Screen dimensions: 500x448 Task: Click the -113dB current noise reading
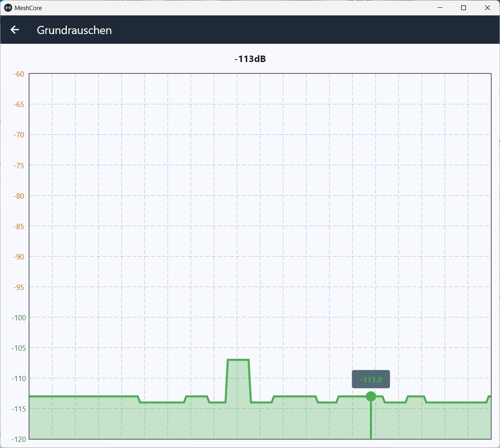click(250, 59)
